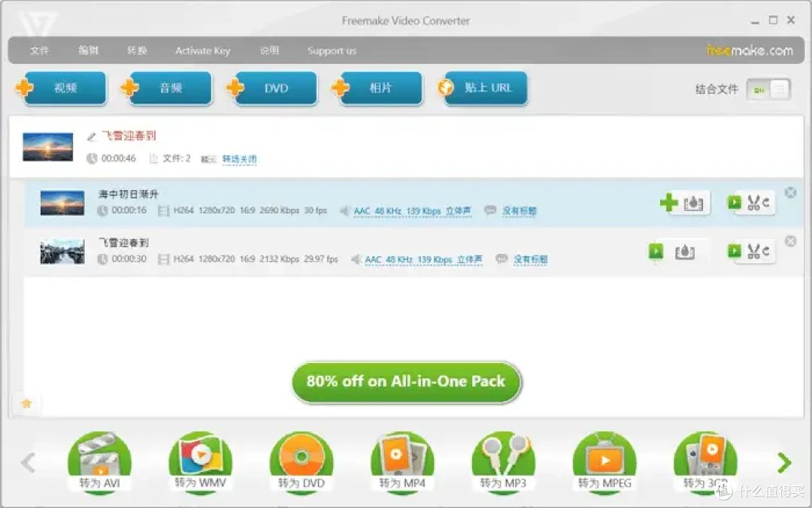Image resolution: width=812 pixels, height=508 pixels.
Task: Add photos with the 相片 button
Action: click(377, 88)
